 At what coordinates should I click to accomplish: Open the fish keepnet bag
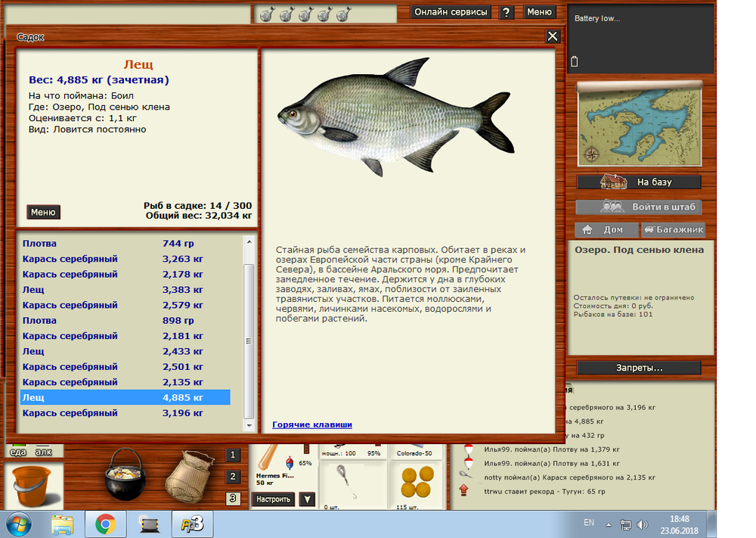187,476
